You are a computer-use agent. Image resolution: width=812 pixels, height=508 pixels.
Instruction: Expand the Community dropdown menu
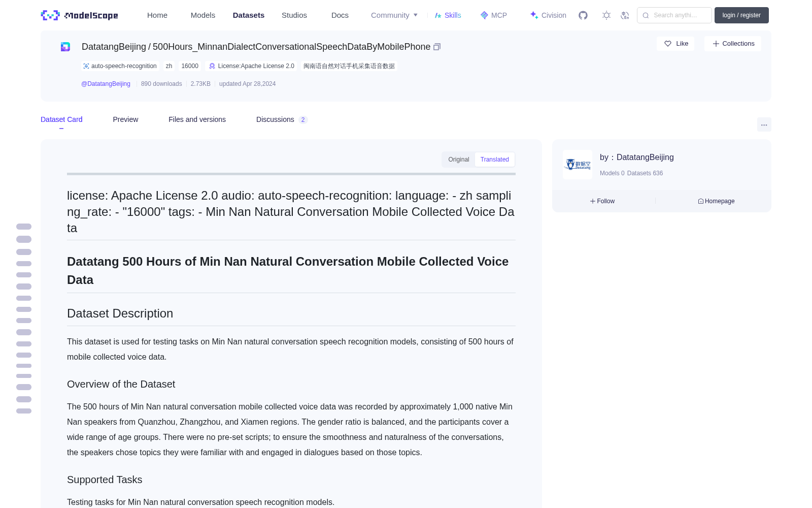coord(394,15)
